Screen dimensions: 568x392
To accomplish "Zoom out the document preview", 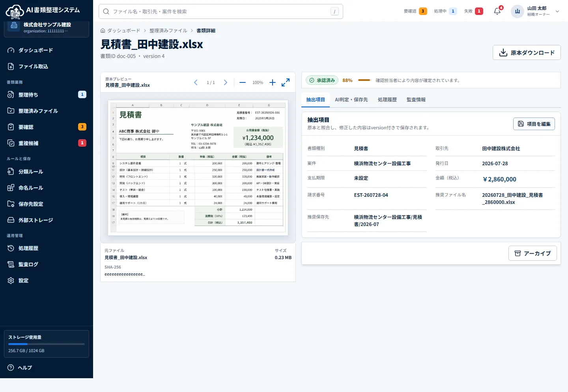I will tap(243, 82).
